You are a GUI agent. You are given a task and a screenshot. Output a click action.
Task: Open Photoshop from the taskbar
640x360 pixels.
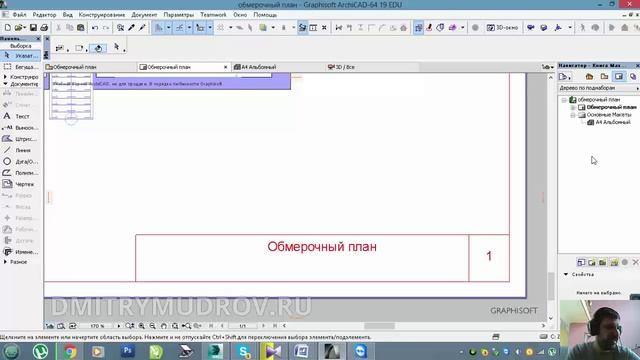pyautogui.click(x=128, y=351)
